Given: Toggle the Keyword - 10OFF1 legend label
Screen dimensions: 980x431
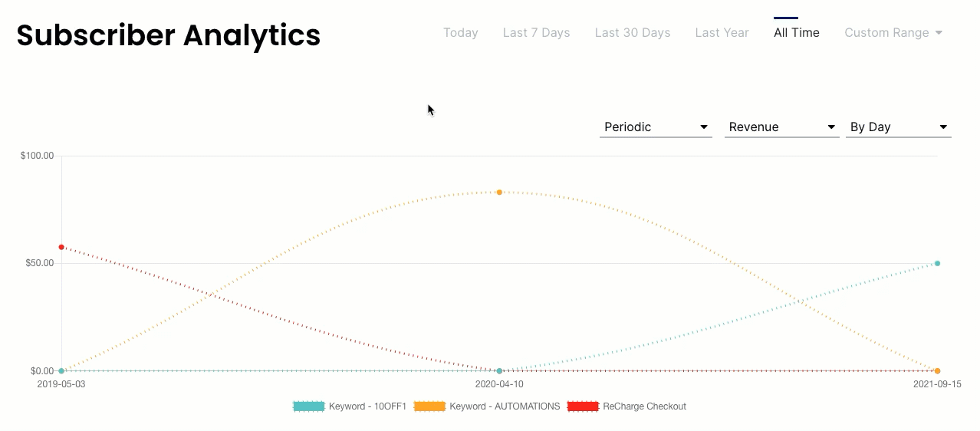Looking at the screenshot, I should [367, 406].
